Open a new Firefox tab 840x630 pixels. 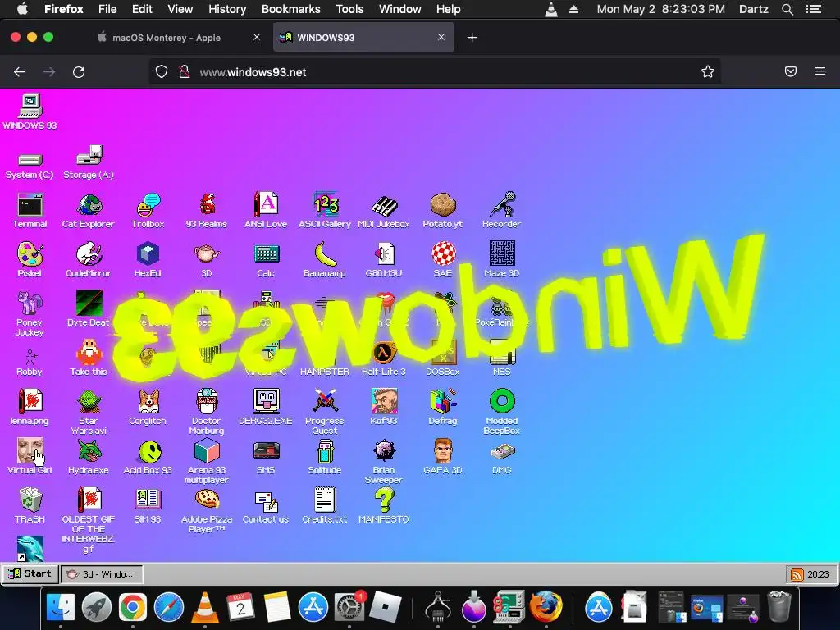(x=472, y=38)
